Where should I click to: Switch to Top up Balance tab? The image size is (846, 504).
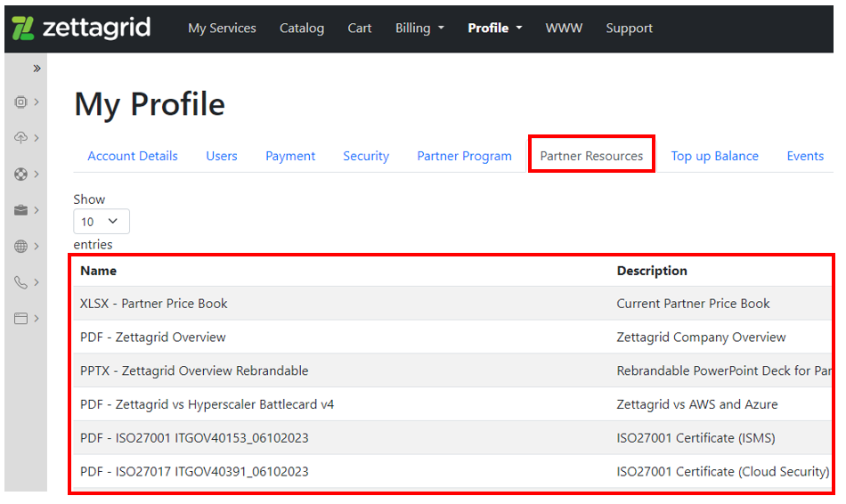(715, 156)
